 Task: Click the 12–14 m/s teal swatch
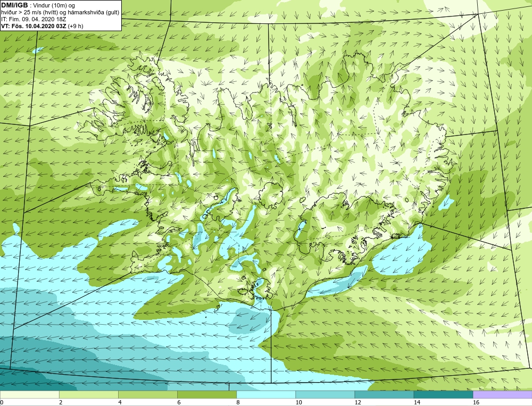(384, 394)
